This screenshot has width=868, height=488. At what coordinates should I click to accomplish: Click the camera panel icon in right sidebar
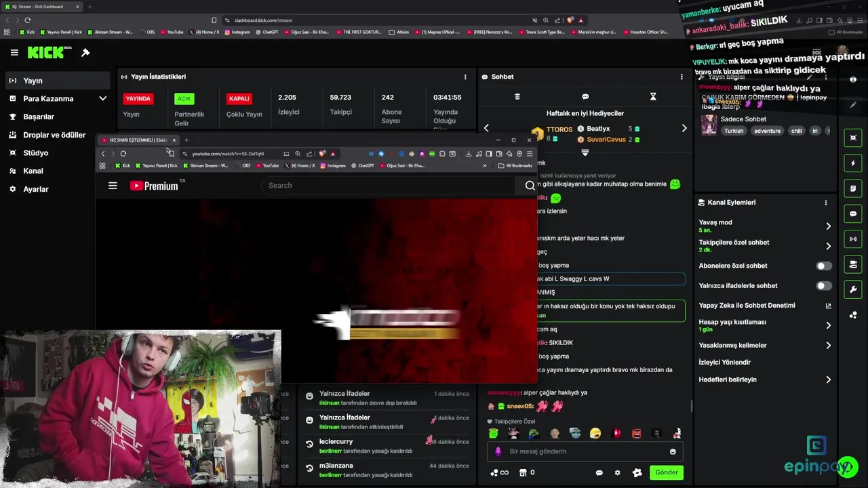853,264
